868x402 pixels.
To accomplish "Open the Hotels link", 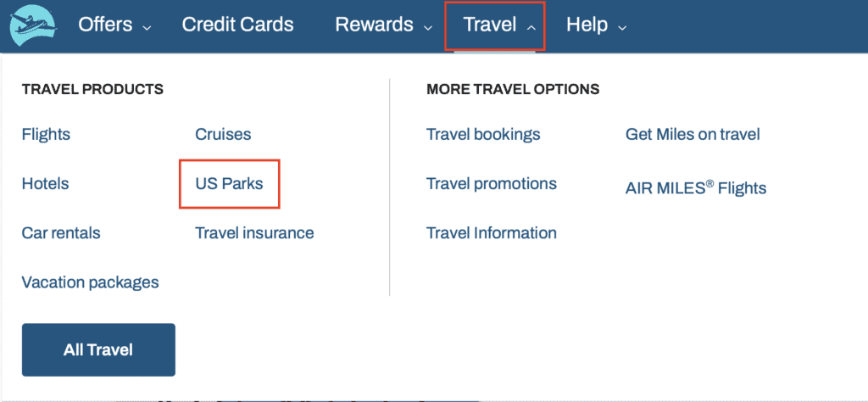I will 45,183.
